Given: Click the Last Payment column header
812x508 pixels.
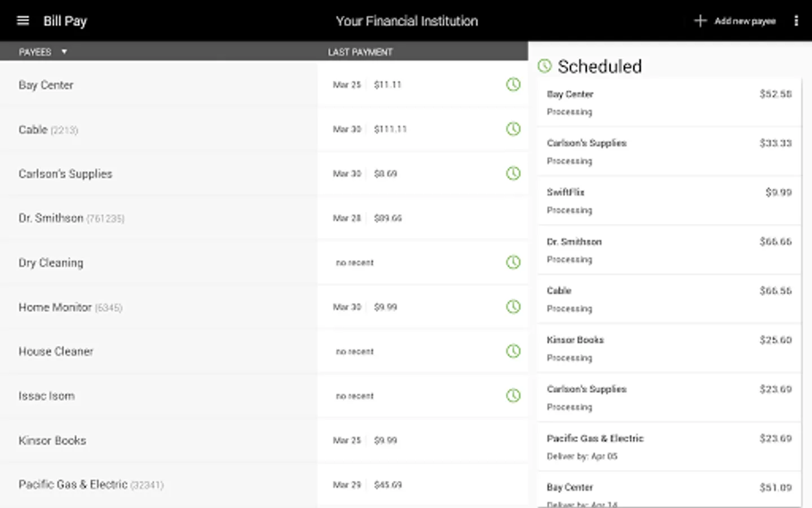Looking at the screenshot, I should (x=360, y=52).
